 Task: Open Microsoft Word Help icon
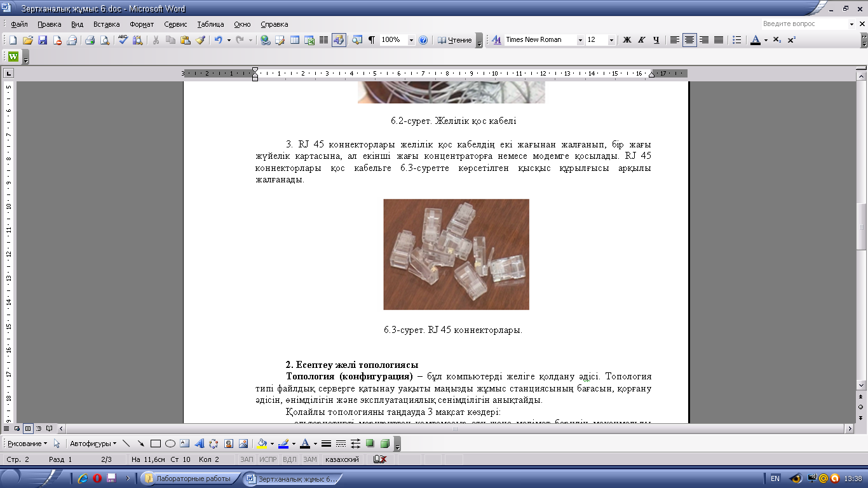423,40
